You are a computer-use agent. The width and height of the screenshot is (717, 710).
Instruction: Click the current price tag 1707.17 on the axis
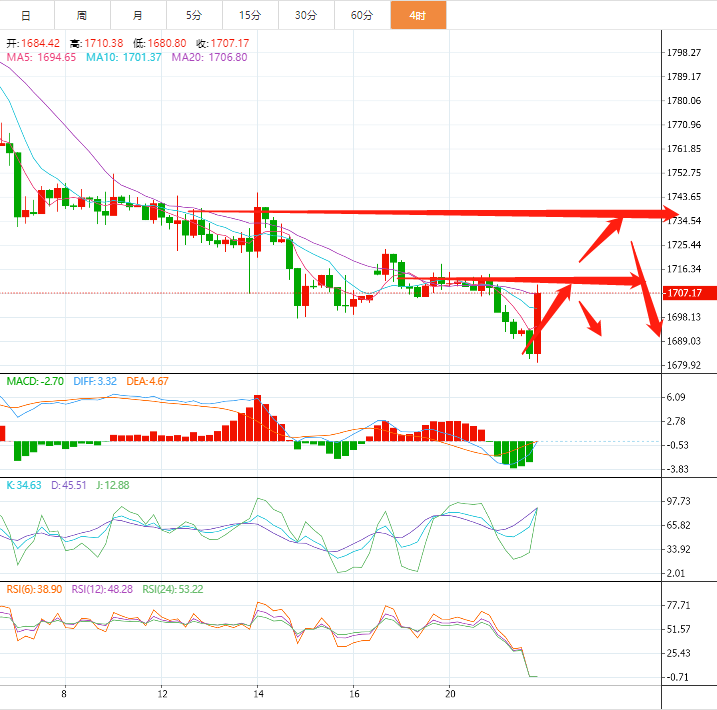click(x=690, y=293)
